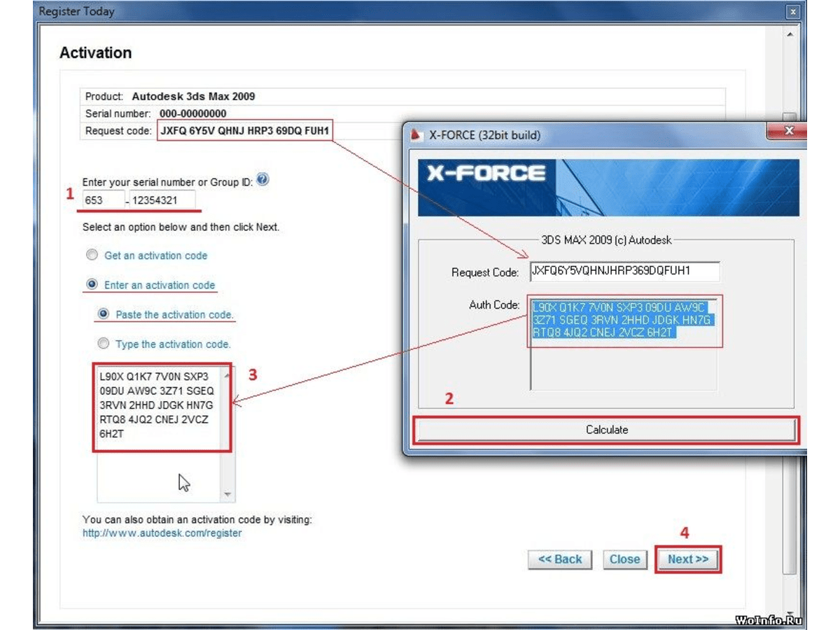Click the X-FORCE banner logo
Image resolution: width=840 pixels, height=630 pixels.
pyautogui.click(x=486, y=173)
